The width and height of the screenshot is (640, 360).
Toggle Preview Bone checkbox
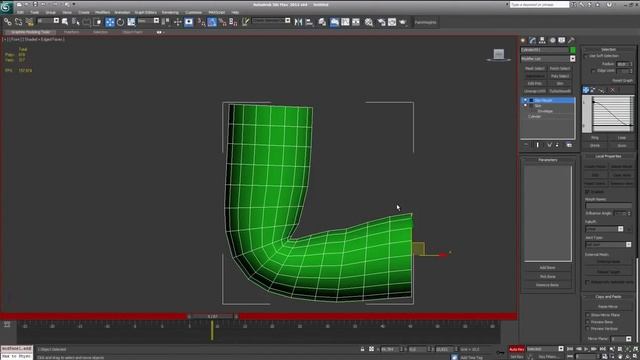pyautogui.click(x=588, y=322)
